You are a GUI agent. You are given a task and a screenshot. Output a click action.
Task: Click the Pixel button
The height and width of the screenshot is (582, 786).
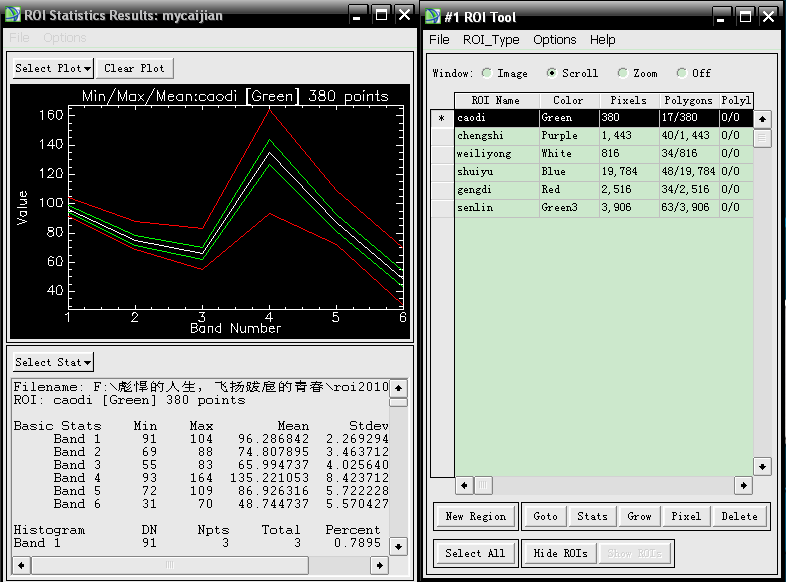(686, 516)
